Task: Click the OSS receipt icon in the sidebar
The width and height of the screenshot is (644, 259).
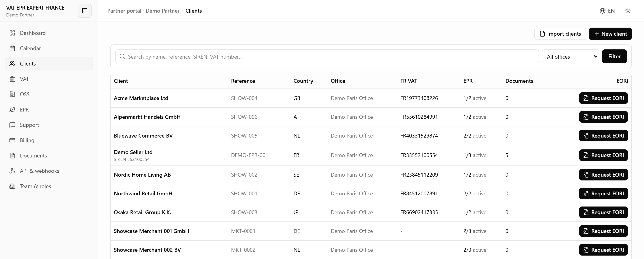Action: (x=12, y=94)
